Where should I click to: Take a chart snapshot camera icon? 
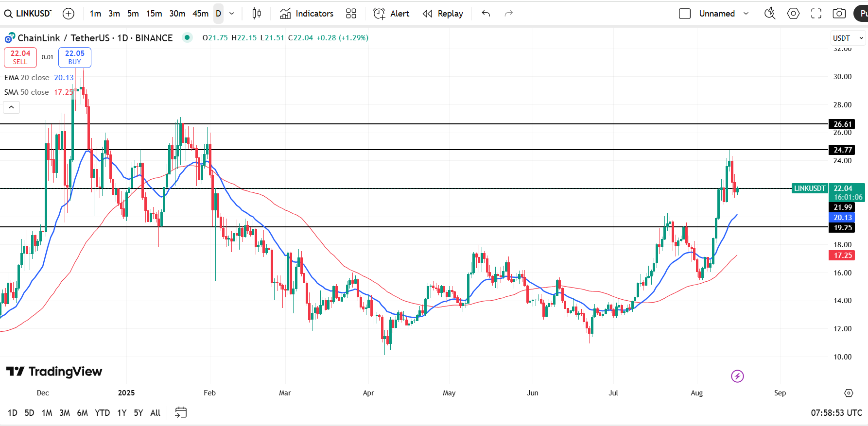tap(839, 14)
